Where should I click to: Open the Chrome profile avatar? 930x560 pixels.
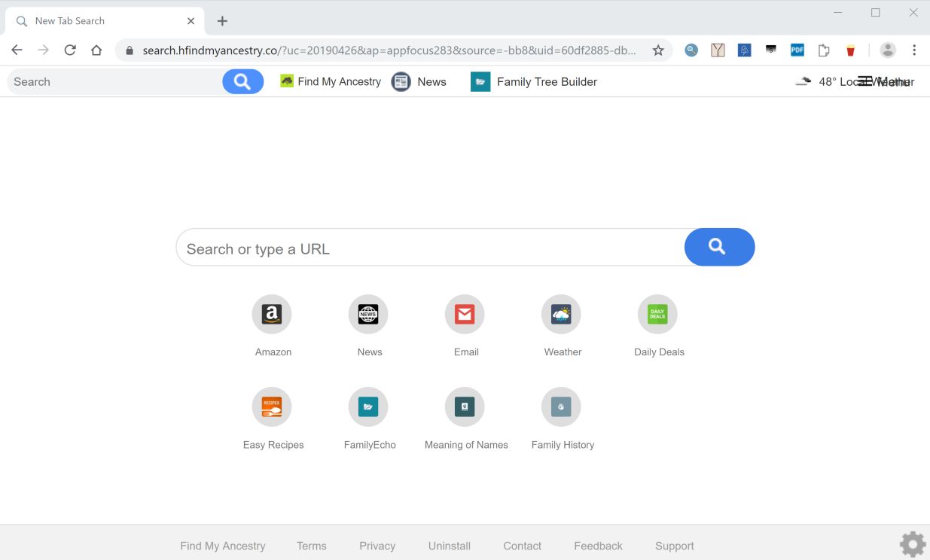click(x=888, y=50)
